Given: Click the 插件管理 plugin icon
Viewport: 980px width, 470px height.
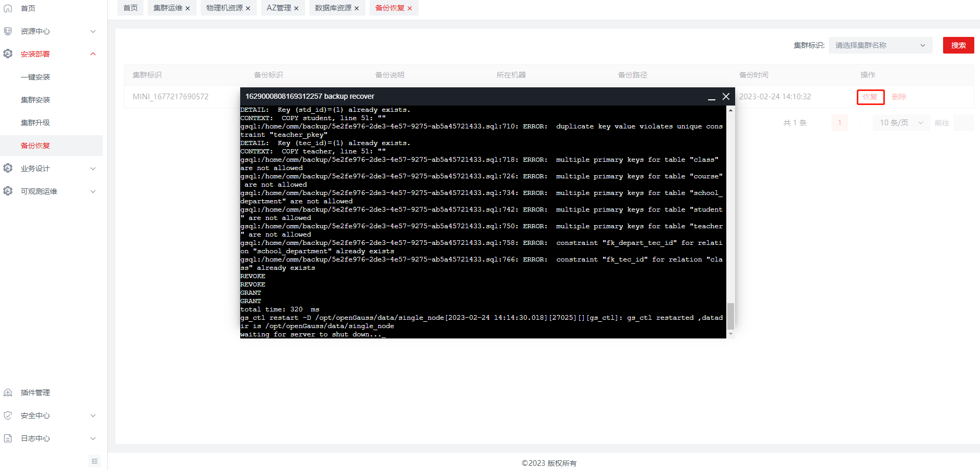Looking at the screenshot, I should point(8,393).
